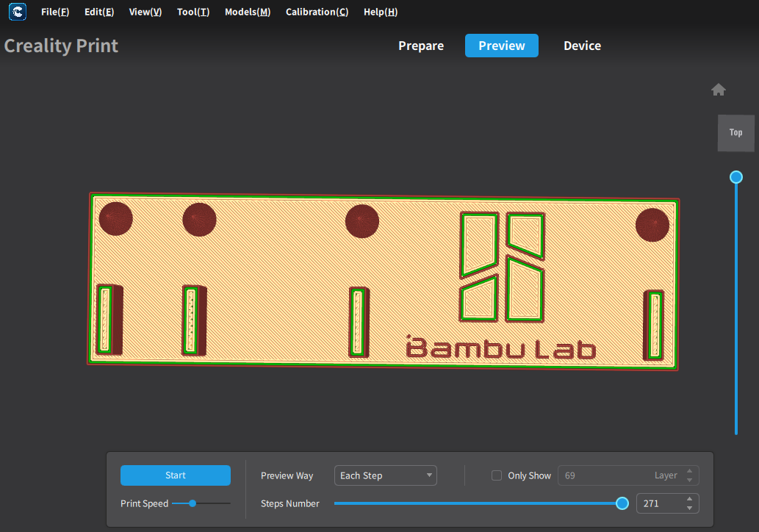The image size is (759, 532).
Task: Click the Preview Way label
Action: pyautogui.click(x=287, y=476)
